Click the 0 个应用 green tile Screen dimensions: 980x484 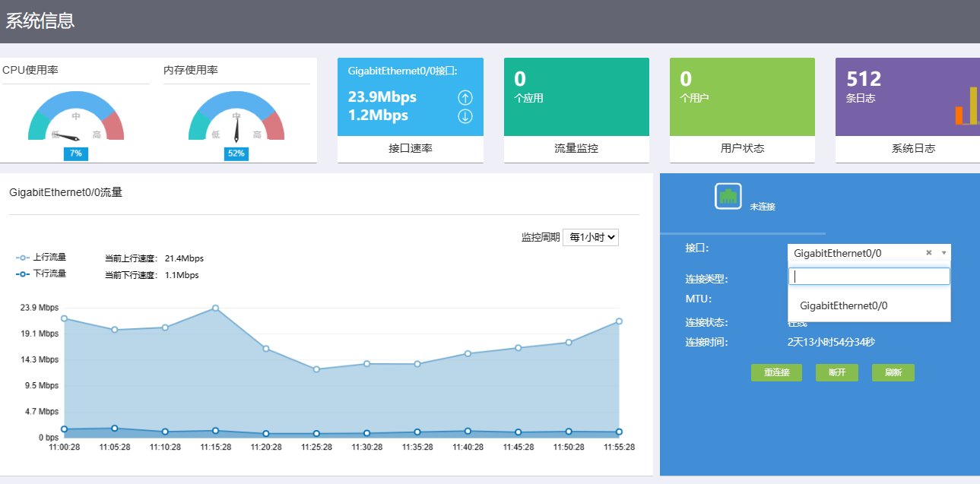(x=576, y=96)
